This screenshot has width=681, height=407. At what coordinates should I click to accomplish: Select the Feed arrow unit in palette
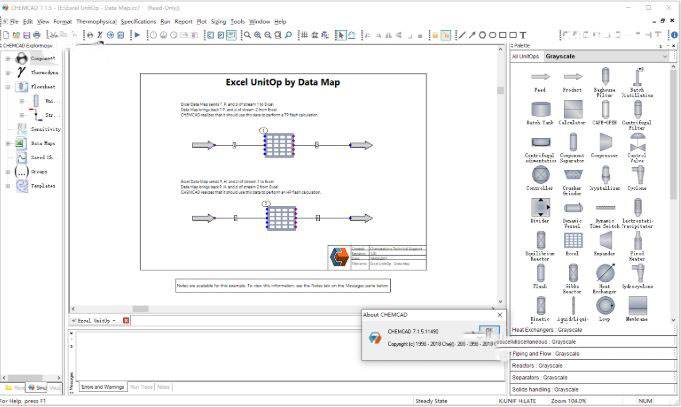tap(540, 77)
